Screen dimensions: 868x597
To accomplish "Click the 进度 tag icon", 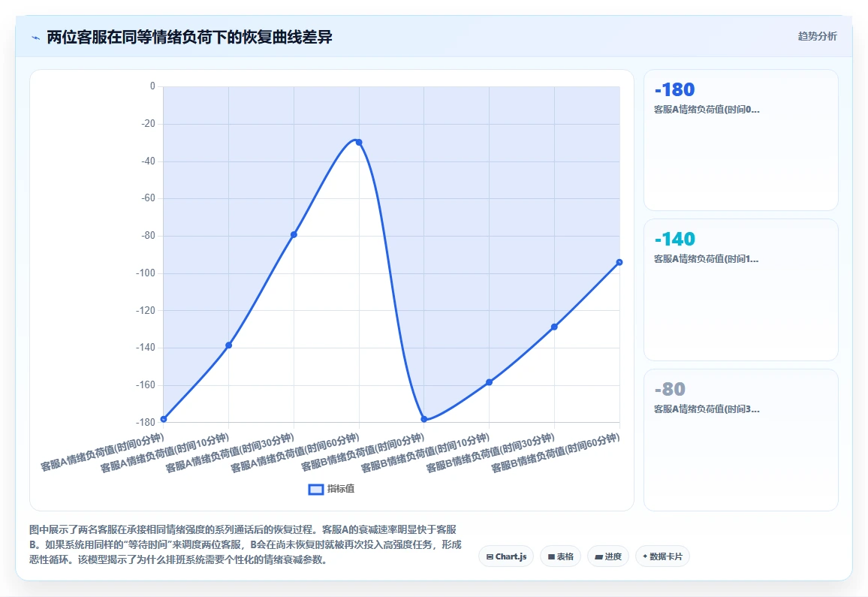I will coord(598,557).
